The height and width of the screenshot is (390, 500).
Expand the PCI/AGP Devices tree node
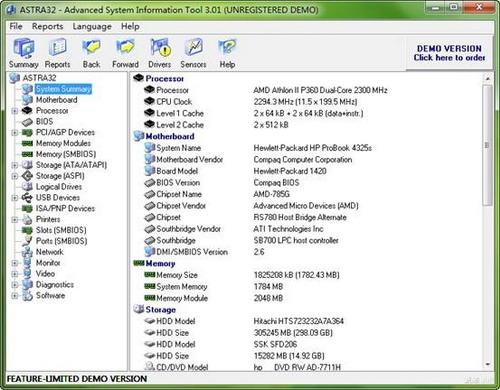tap(15, 133)
